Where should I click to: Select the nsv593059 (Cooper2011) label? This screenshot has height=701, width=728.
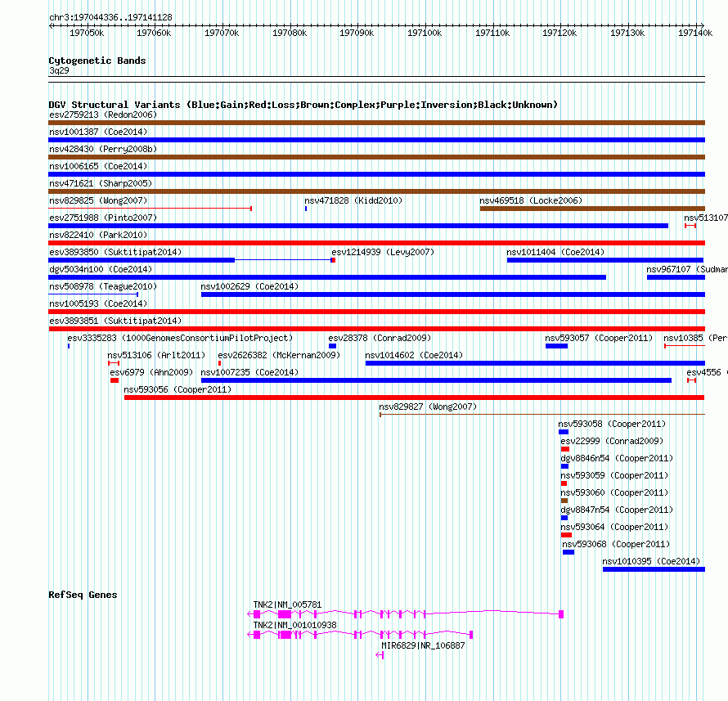[614, 475]
